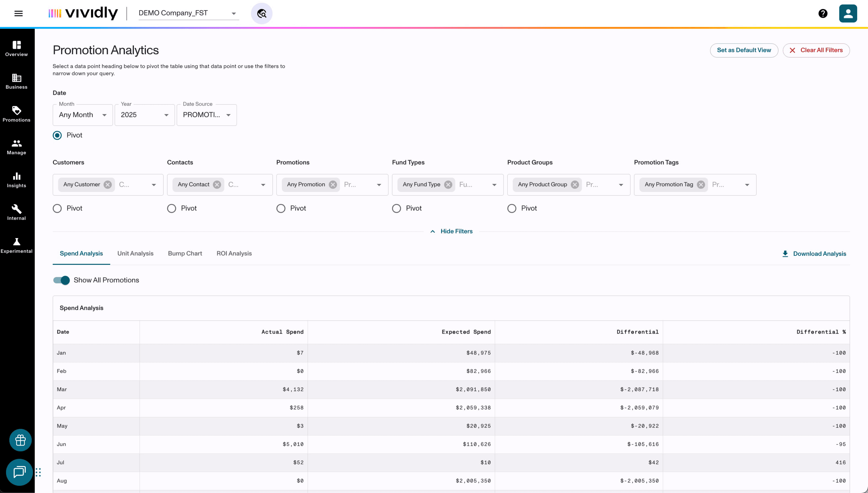Remove the Any Promotion Tag chip
This screenshot has width=868, height=493.
click(x=701, y=185)
